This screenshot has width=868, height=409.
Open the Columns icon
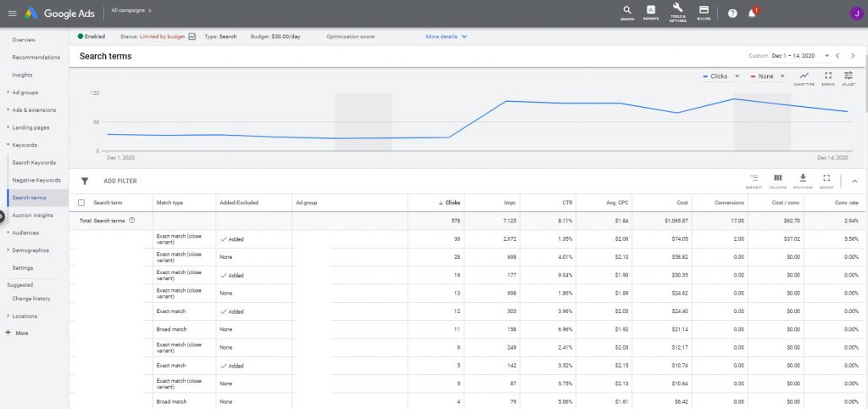(778, 181)
